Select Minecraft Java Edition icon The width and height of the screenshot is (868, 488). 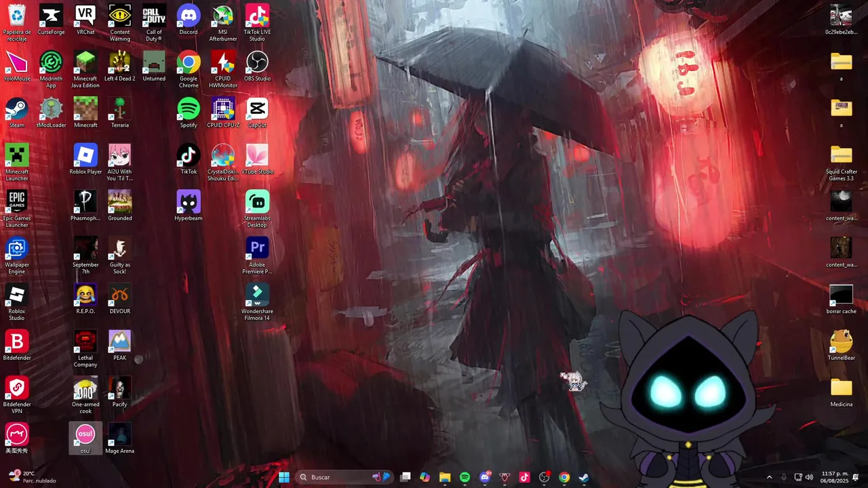point(85,69)
